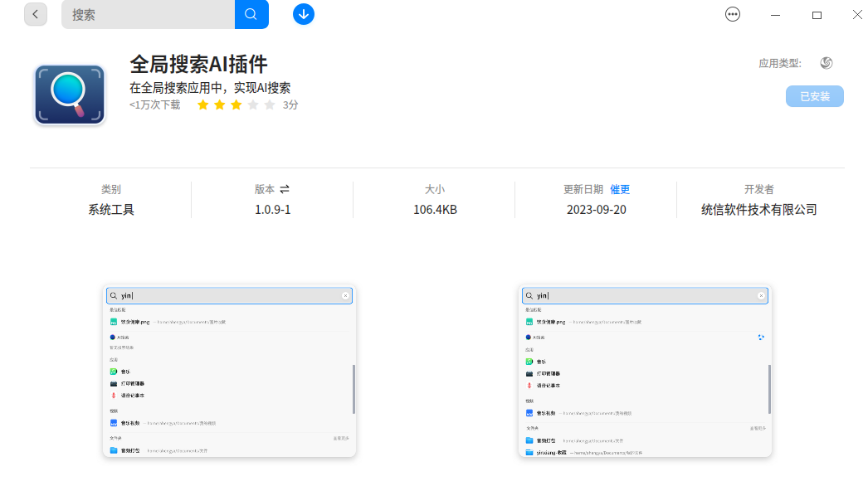
Task: Click the fifth rating star
Action: tap(270, 105)
